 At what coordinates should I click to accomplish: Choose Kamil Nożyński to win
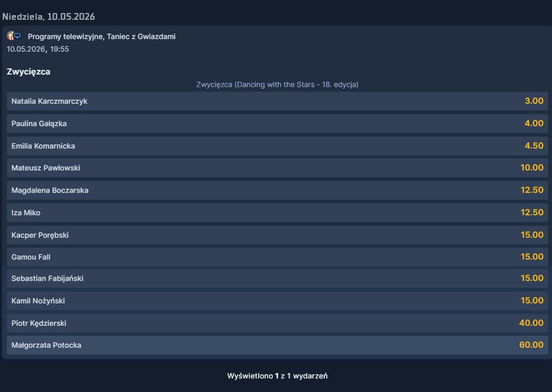(x=278, y=301)
